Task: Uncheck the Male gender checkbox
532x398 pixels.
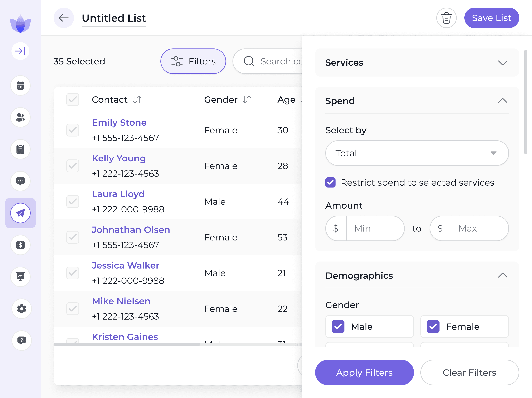Action: tap(338, 327)
